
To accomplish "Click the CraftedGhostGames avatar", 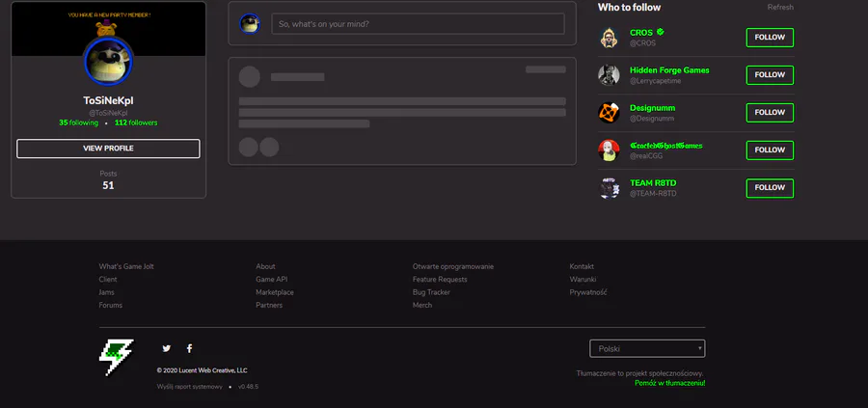I will pyautogui.click(x=609, y=150).
